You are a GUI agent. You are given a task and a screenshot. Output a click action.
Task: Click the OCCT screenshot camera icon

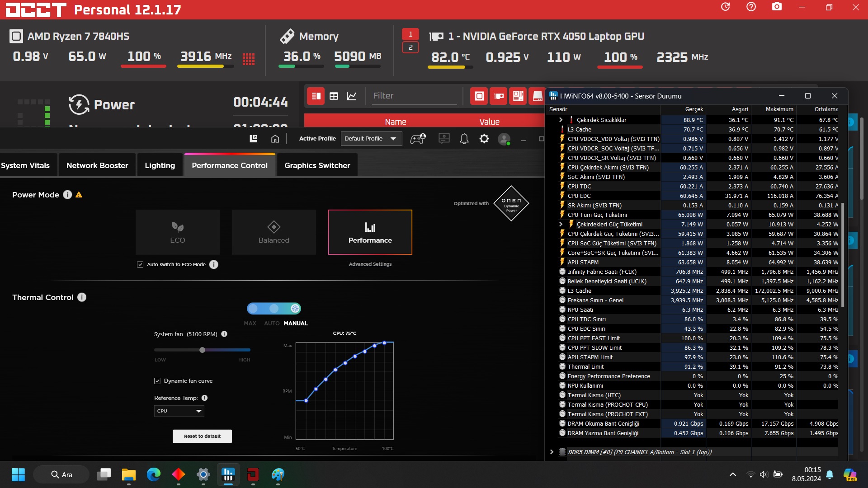[777, 7]
